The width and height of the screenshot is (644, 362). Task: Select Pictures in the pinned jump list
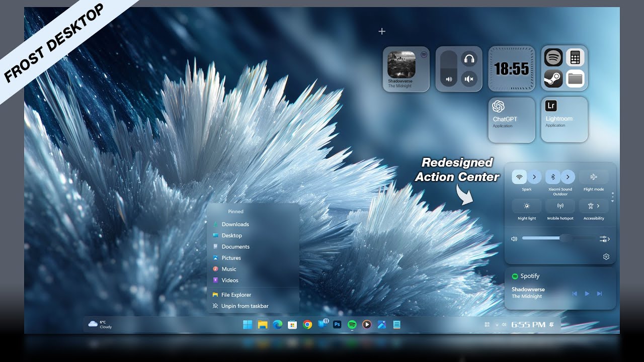coord(253,258)
